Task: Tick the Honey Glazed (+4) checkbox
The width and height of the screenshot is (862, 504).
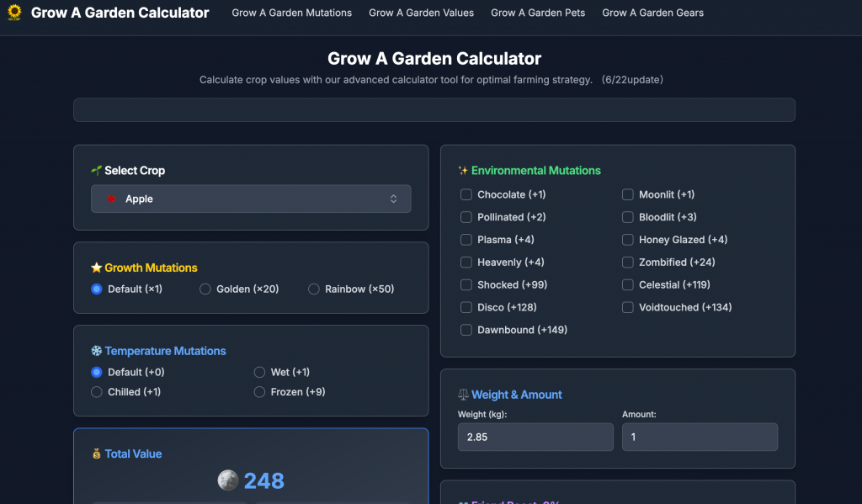Action: 628,240
